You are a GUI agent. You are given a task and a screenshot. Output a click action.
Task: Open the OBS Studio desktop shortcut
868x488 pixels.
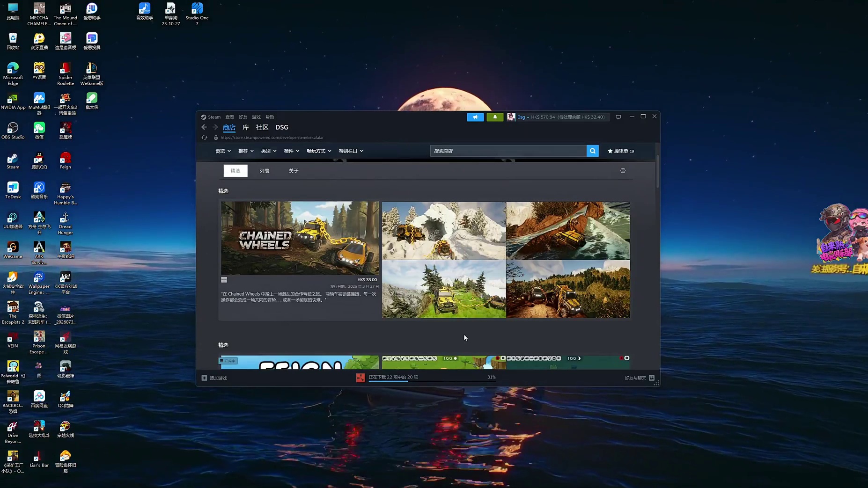13,131
